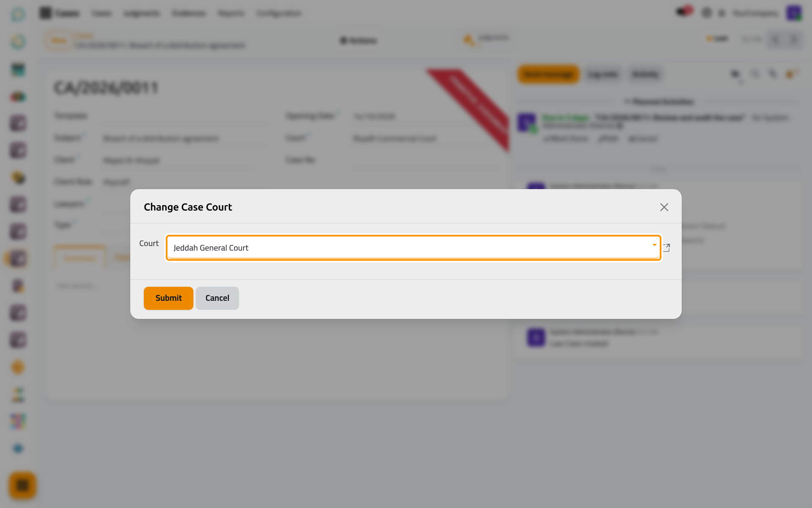Image resolution: width=812 pixels, height=508 pixels.
Task: Collapse the Planned Activities section
Action: (659, 102)
